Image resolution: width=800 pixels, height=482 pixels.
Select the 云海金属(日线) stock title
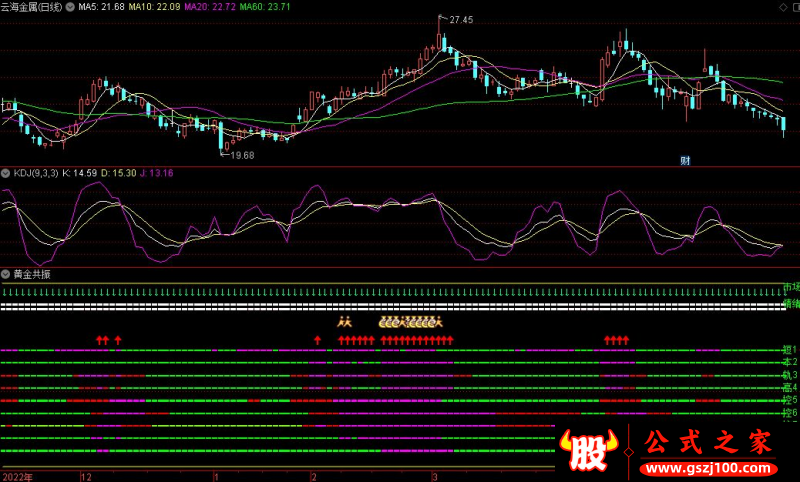pyautogui.click(x=32, y=7)
